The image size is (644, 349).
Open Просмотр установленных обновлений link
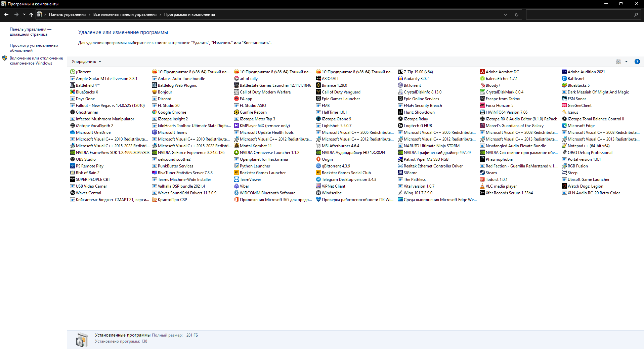(x=34, y=48)
